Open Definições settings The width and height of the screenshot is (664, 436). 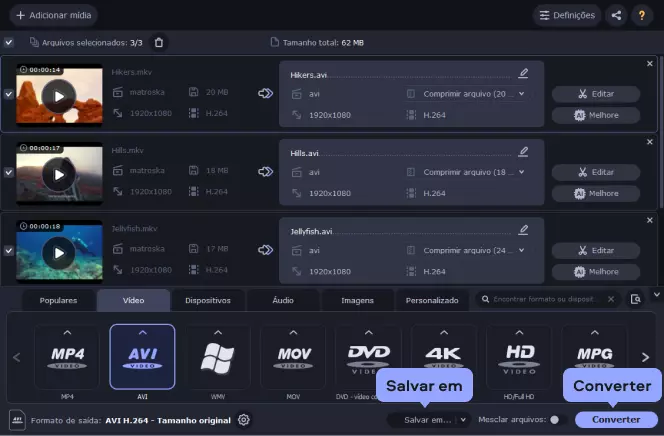(567, 15)
